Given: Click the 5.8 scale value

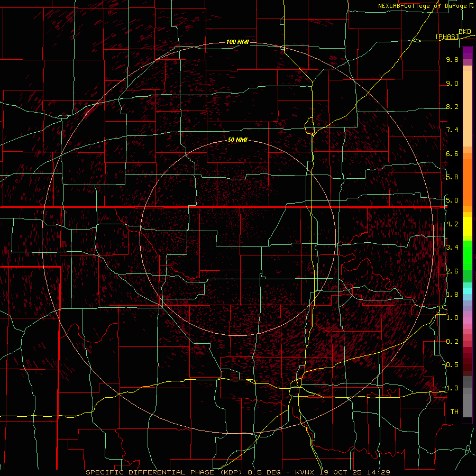Looking at the screenshot, I should coord(452,177).
